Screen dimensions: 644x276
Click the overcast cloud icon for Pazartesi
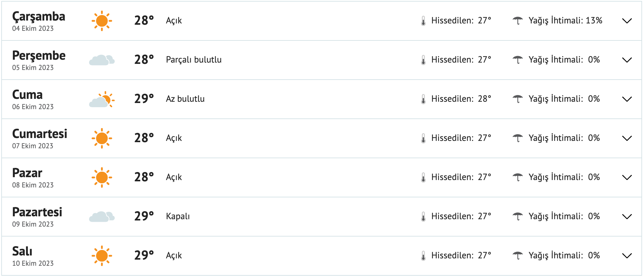[x=102, y=216]
